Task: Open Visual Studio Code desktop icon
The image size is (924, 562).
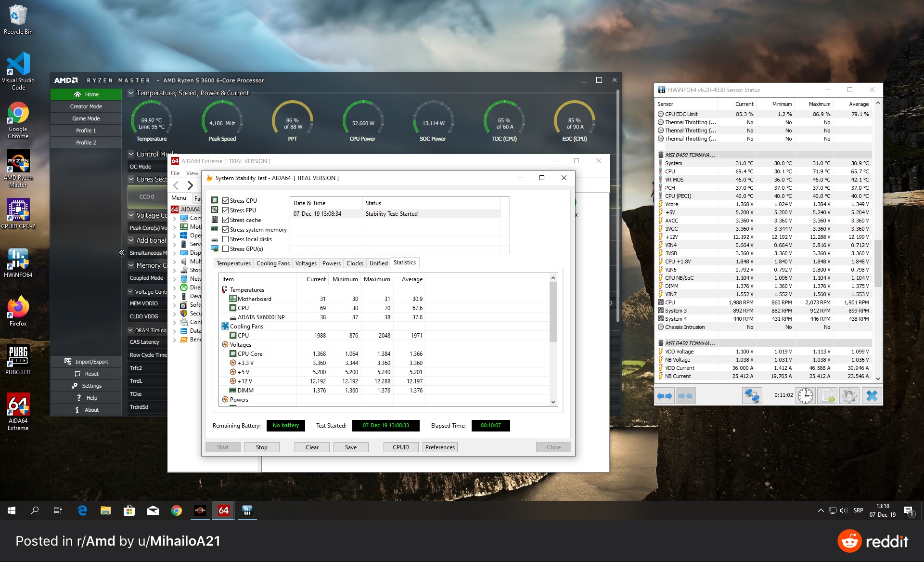Action: 18,71
